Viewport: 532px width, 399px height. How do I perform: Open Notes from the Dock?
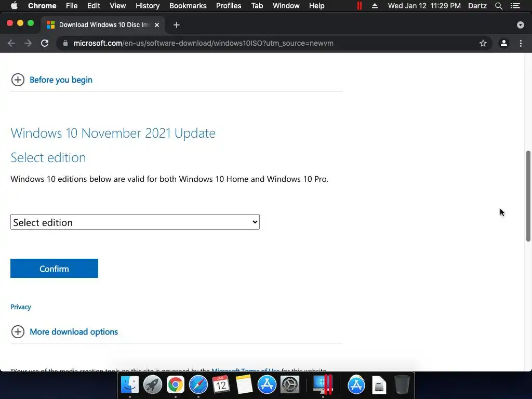(x=244, y=385)
